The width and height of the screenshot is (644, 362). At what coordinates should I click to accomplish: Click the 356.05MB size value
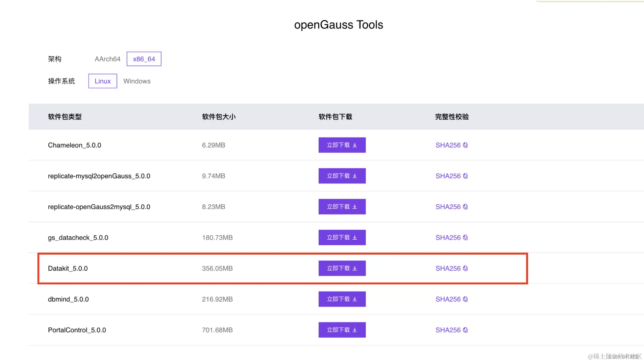[217, 268]
